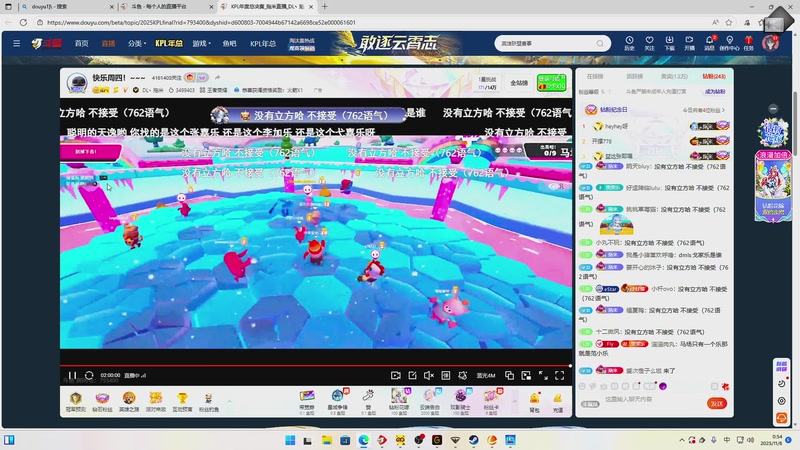Unmute the player volume speaker icon
Viewport: 800px width, 450px height.
click(429, 376)
